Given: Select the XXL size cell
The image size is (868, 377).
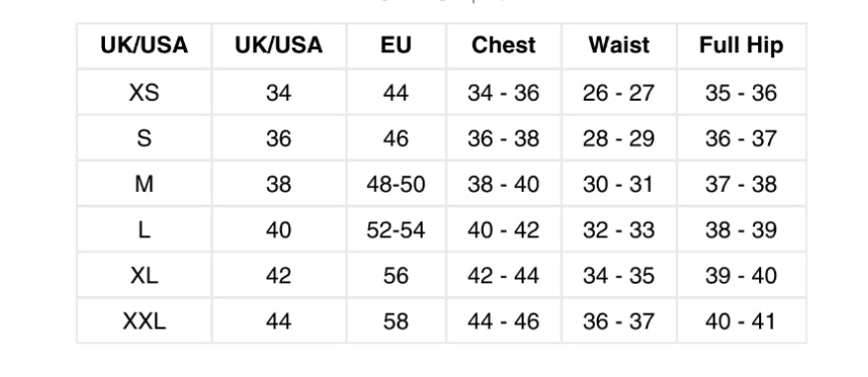Looking at the screenshot, I should coord(144,321).
